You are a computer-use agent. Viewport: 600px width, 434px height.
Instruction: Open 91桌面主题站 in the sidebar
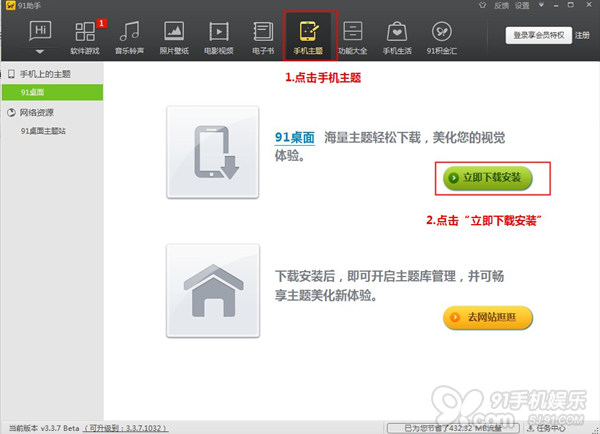[43, 131]
